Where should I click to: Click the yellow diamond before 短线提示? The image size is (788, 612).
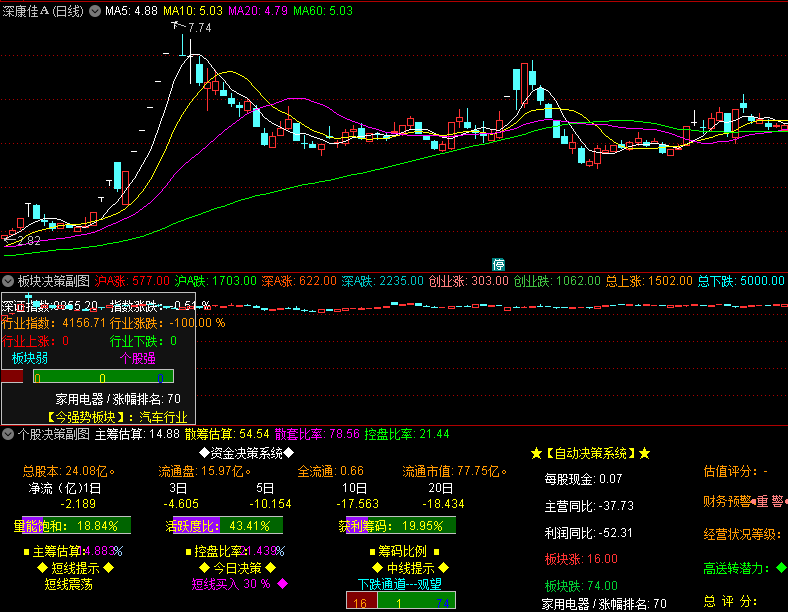42,568
